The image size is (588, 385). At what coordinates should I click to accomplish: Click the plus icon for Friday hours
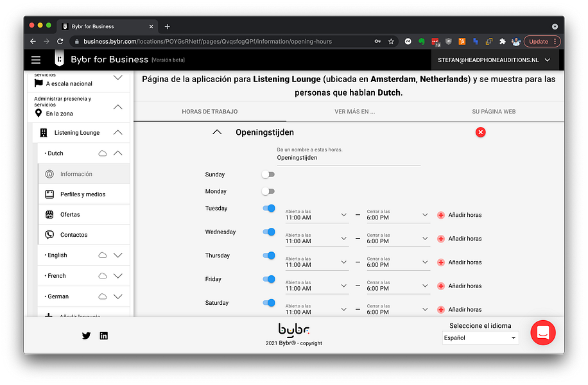[441, 286]
